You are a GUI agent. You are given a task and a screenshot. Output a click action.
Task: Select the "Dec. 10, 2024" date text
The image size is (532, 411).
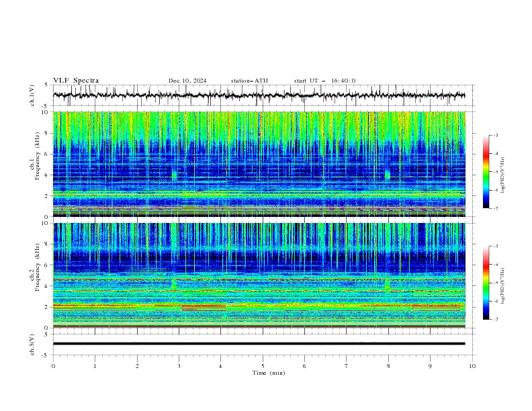click(x=187, y=81)
